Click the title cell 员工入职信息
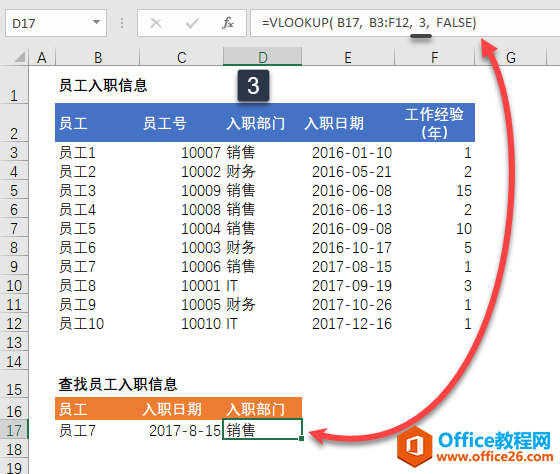This screenshot has width=560, height=474. point(103,86)
